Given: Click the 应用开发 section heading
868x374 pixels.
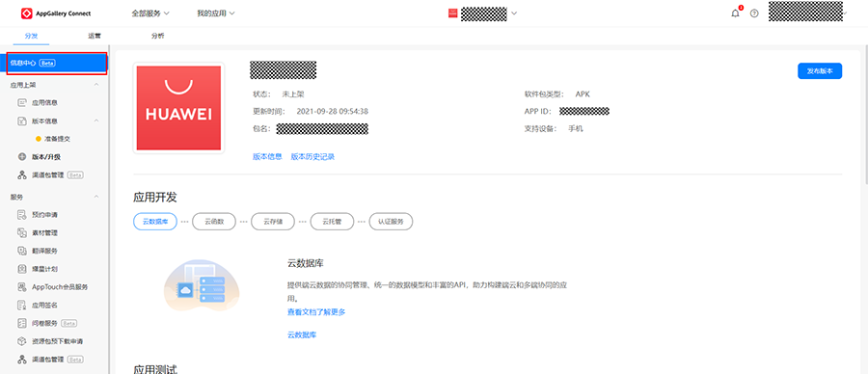Looking at the screenshot, I should [155, 198].
